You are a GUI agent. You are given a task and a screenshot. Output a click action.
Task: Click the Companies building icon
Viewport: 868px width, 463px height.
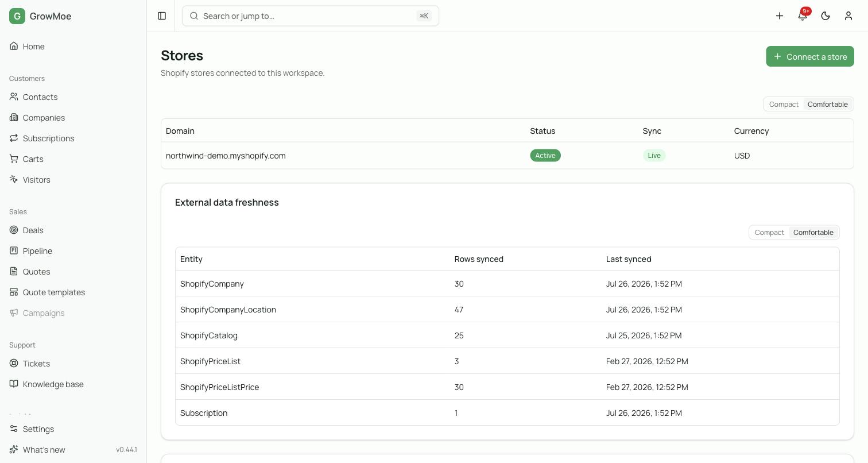tap(14, 118)
